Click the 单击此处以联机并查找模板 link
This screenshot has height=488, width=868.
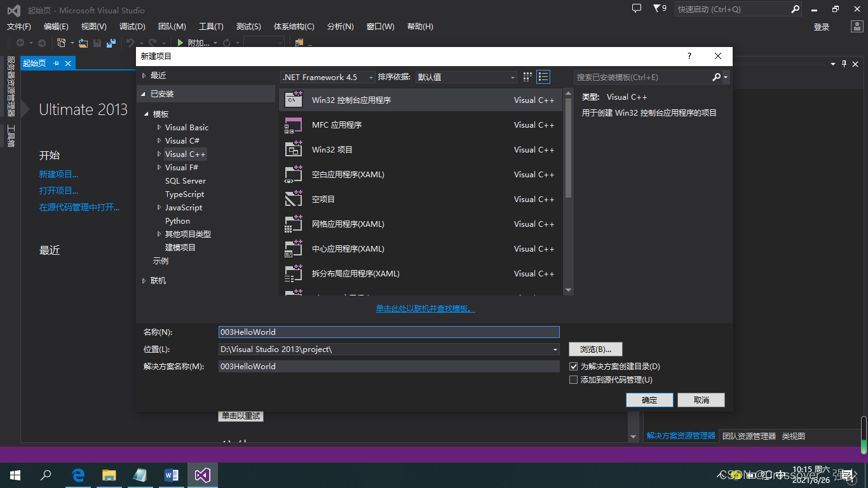[426, 309]
